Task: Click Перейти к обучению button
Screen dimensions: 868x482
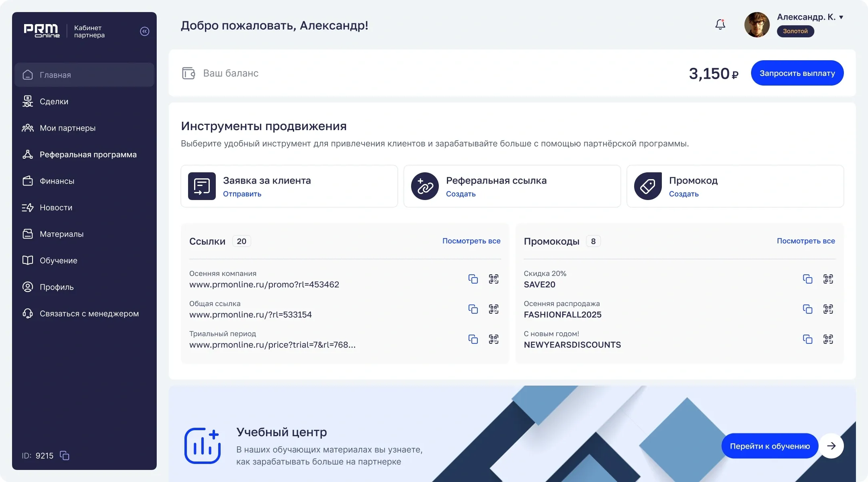Action: (770, 446)
